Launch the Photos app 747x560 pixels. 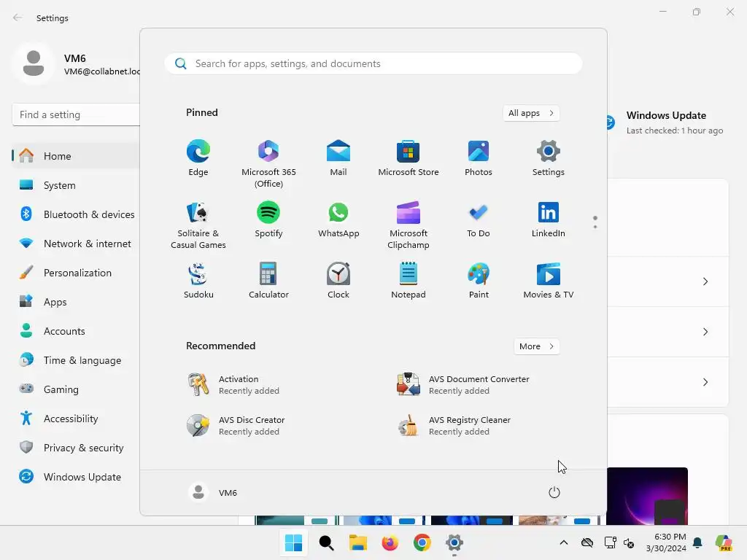point(479,157)
